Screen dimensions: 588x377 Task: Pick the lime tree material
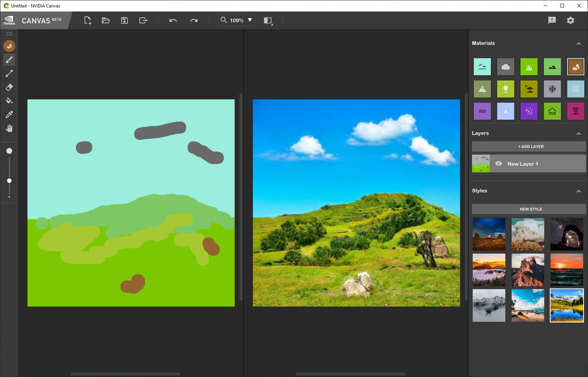point(506,89)
